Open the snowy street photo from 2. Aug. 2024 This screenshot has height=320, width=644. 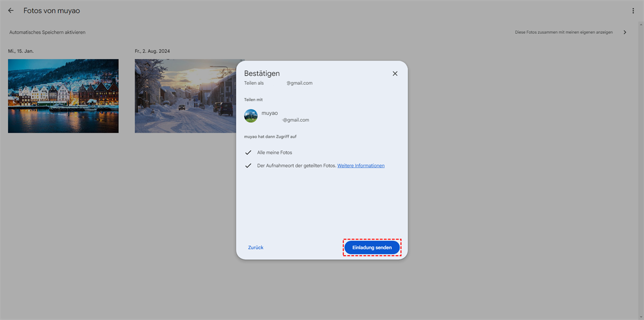click(x=186, y=96)
